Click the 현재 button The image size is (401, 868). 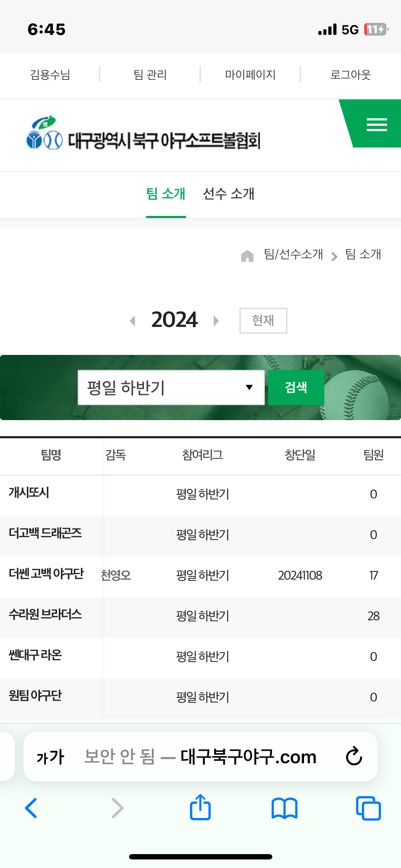(263, 320)
